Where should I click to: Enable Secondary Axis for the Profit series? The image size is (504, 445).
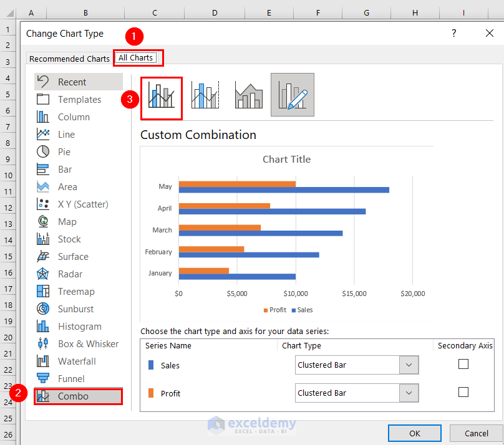tap(463, 393)
